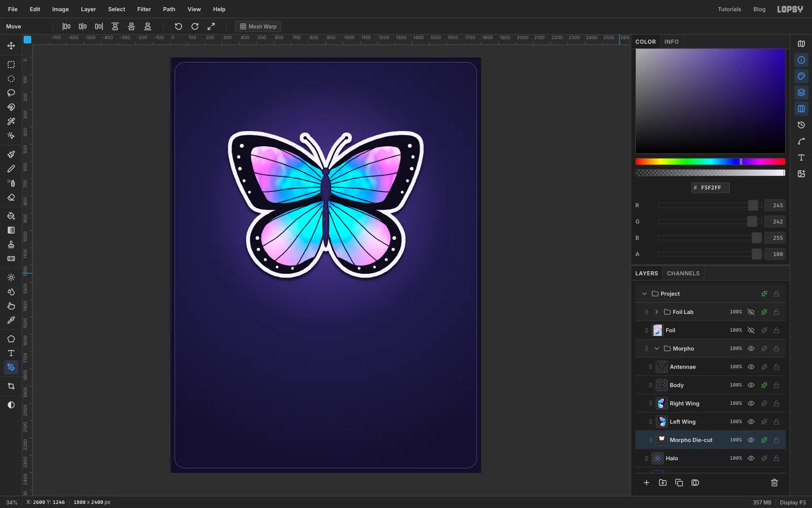Align layers to left edge icon

point(66,26)
